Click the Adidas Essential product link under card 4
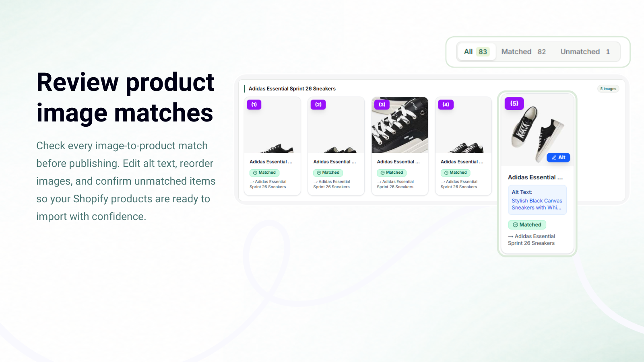The height and width of the screenshot is (362, 644). [459, 184]
